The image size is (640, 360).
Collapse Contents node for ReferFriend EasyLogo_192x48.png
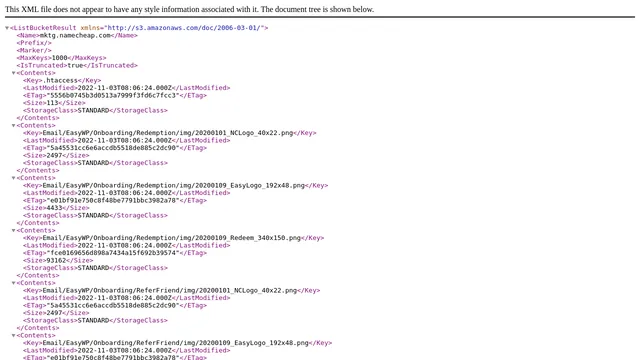click(13, 336)
